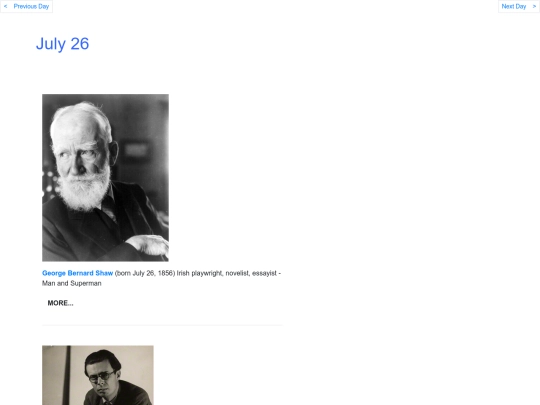Open the George Bernard Shaw portrait photo

point(105,178)
